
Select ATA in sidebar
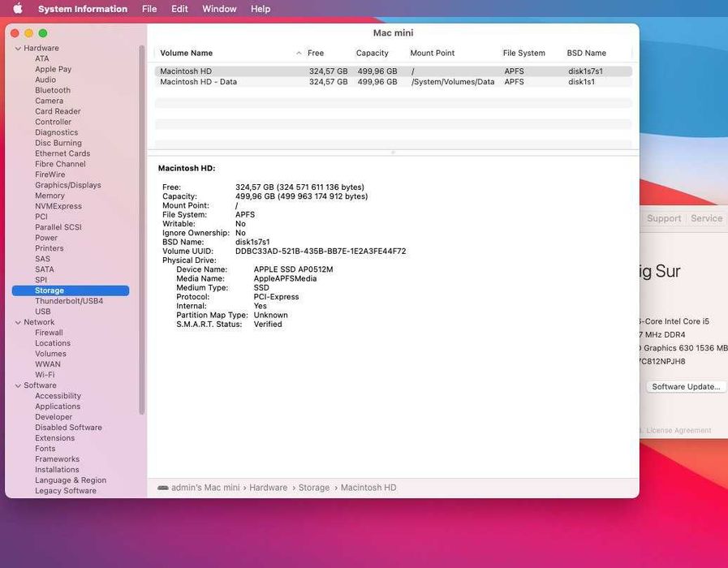[x=41, y=58]
